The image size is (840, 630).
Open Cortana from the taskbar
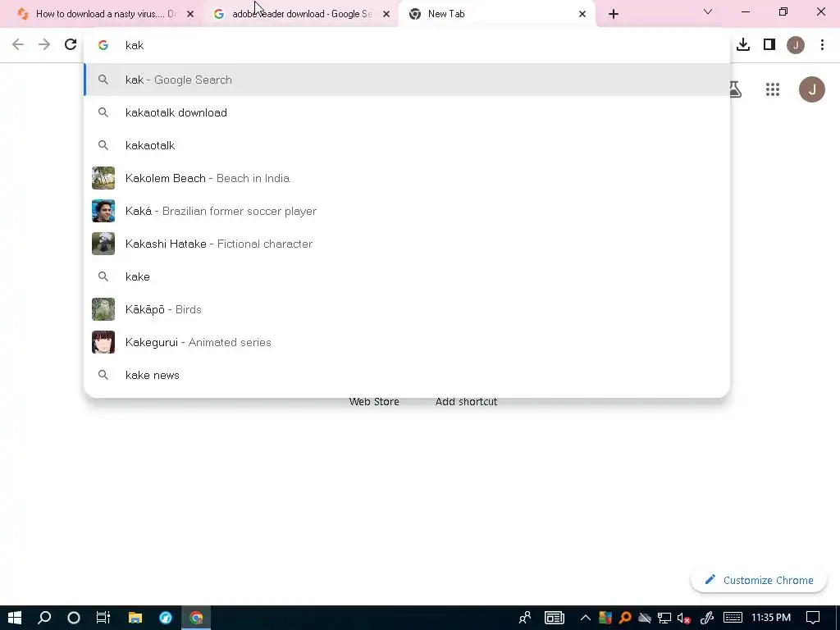(74, 618)
